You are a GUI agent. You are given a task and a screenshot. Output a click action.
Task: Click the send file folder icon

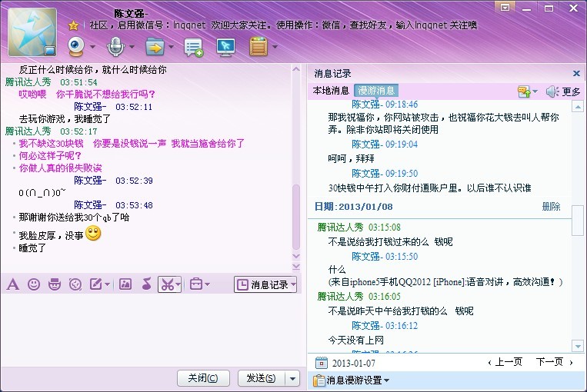(155, 47)
